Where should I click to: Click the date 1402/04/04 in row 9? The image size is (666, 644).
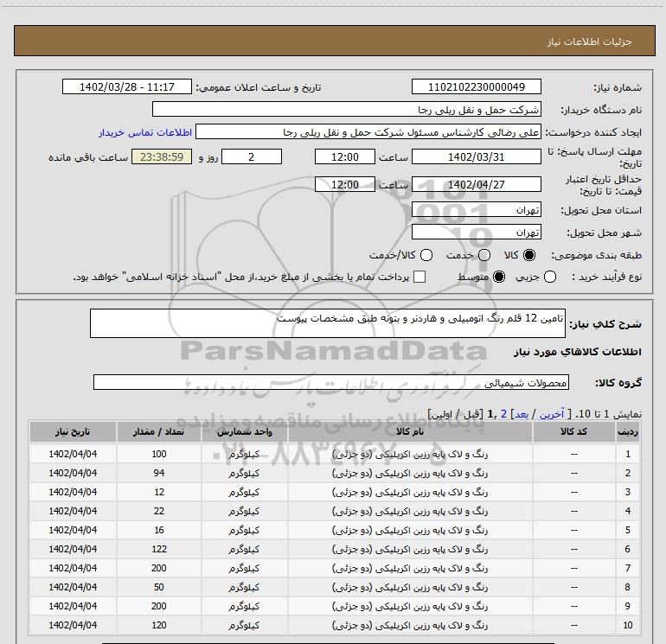[73, 606]
